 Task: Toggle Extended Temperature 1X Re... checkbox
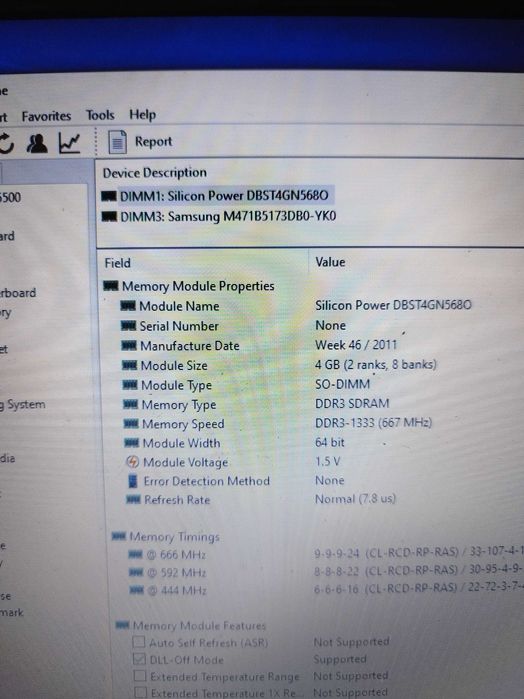140,692
